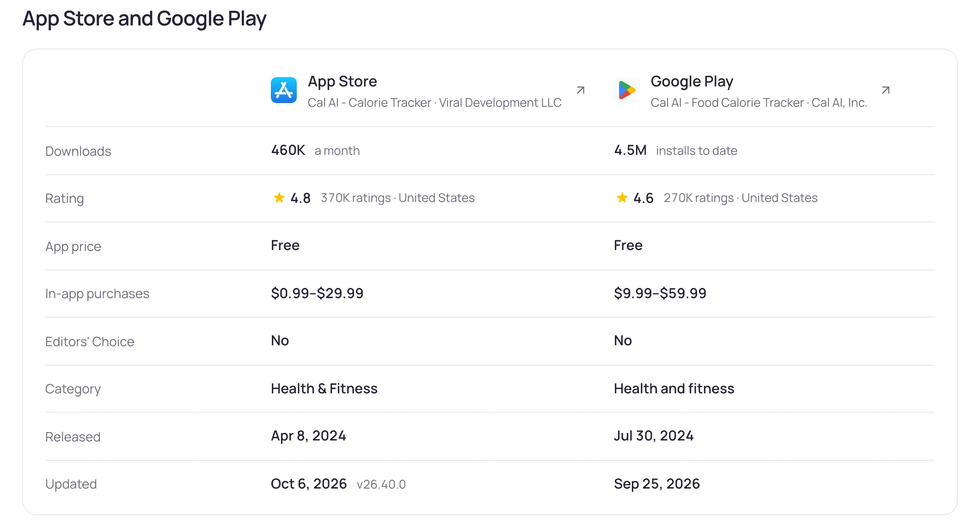Click Free under App Store column
Viewport: 980px width, 526px height.
(285, 245)
